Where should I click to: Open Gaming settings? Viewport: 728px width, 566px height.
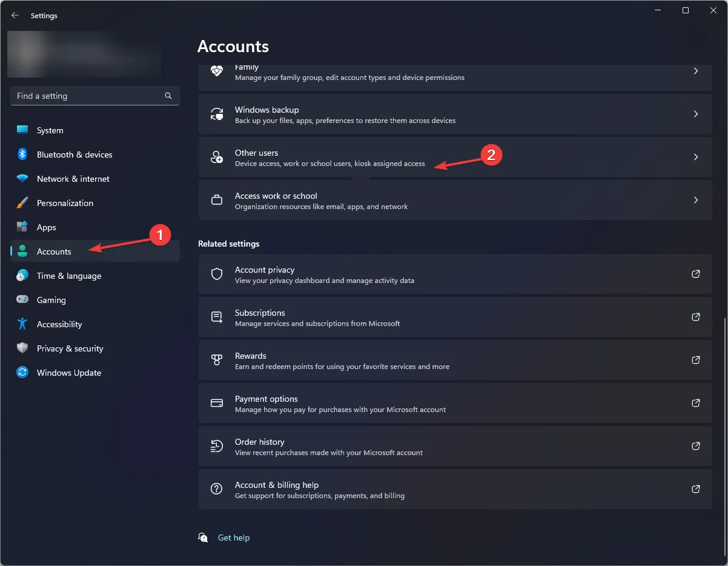click(95, 300)
